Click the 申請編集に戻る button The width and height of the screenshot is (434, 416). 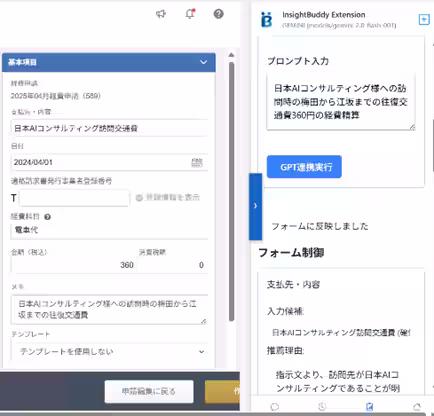click(149, 391)
